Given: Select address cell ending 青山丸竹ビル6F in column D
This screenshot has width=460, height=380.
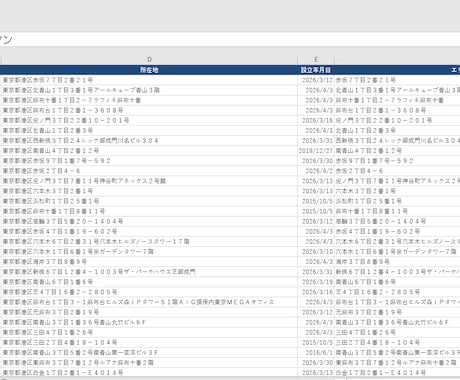Looking at the screenshot, I should coord(149,322).
